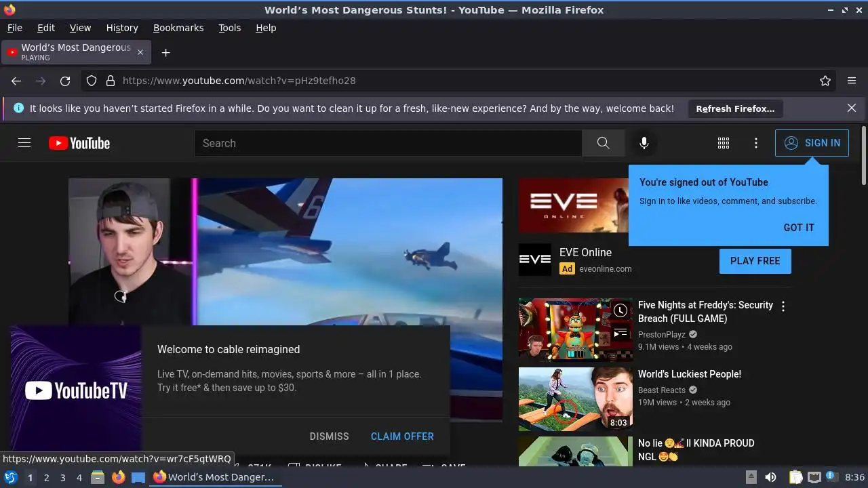The height and width of the screenshot is (488, 868).
Task: Reload the current page
Action: [x=65, y=81]
